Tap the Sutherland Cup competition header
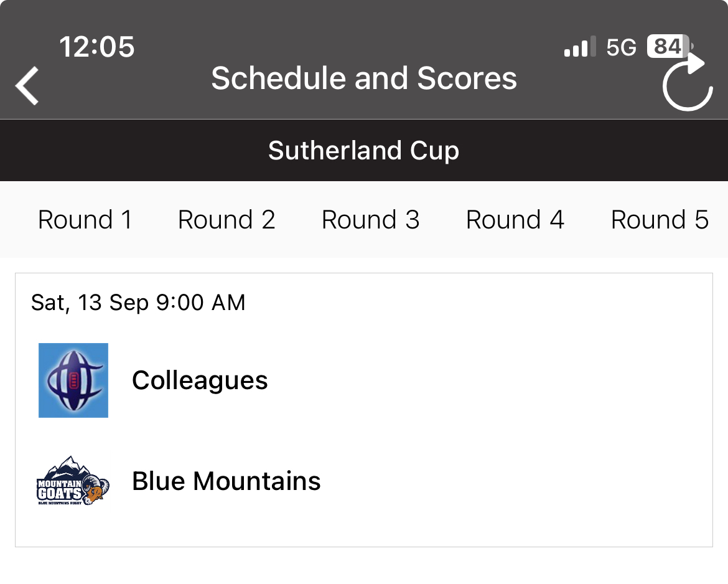Screen dimensions: 728x584 click(x=364, y=150)
